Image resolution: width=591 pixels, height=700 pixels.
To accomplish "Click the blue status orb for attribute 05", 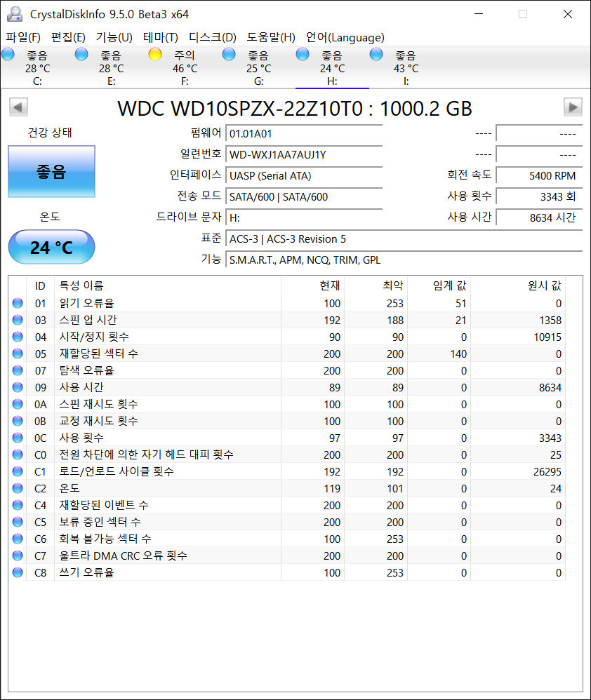I will [x=18, y=354].
